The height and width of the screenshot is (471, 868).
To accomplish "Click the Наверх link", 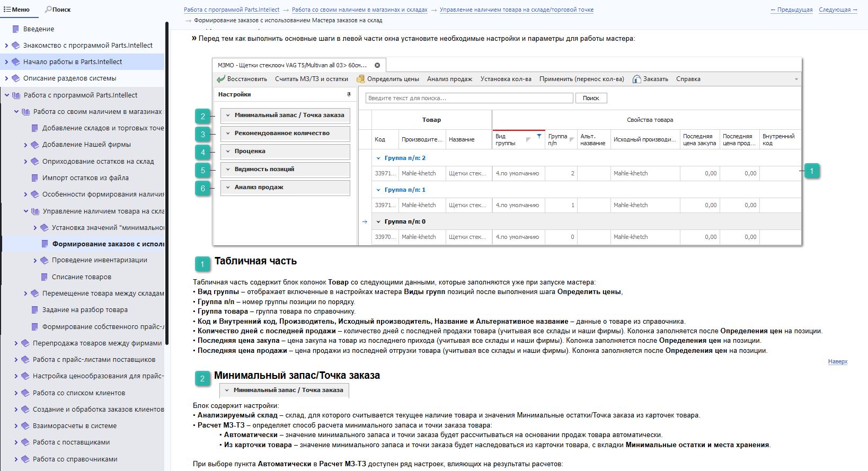I will 837,361.
